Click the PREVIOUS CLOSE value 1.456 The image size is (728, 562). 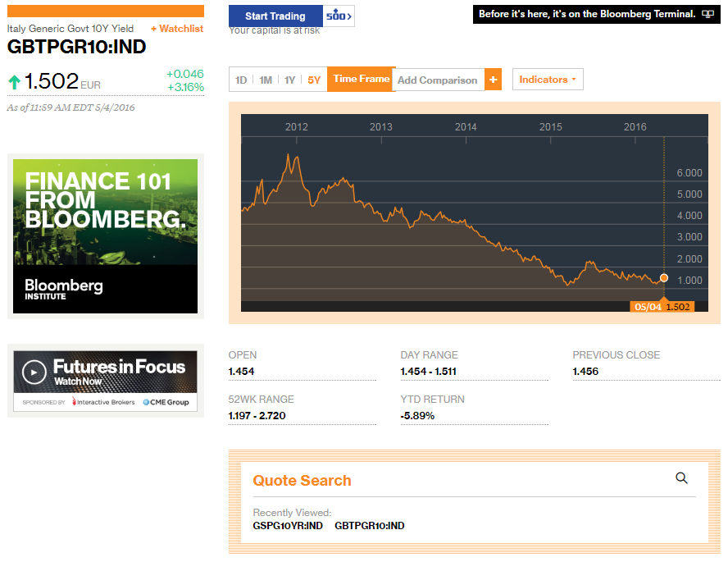coord(585,372)
